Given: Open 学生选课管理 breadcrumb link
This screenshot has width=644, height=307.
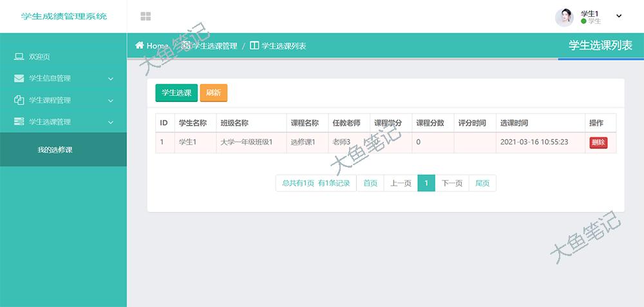Looking at the screenshot, I should tap(214, 46).
